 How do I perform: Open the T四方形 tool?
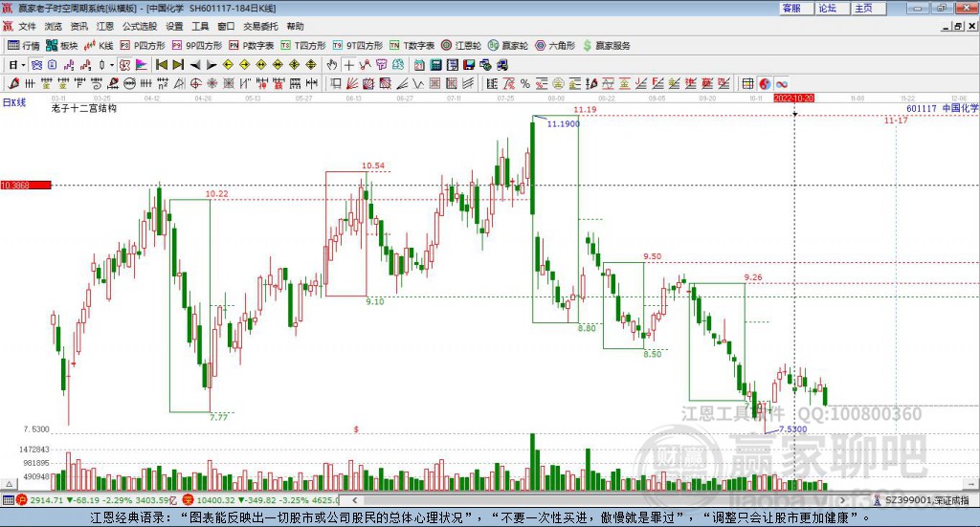303,46
